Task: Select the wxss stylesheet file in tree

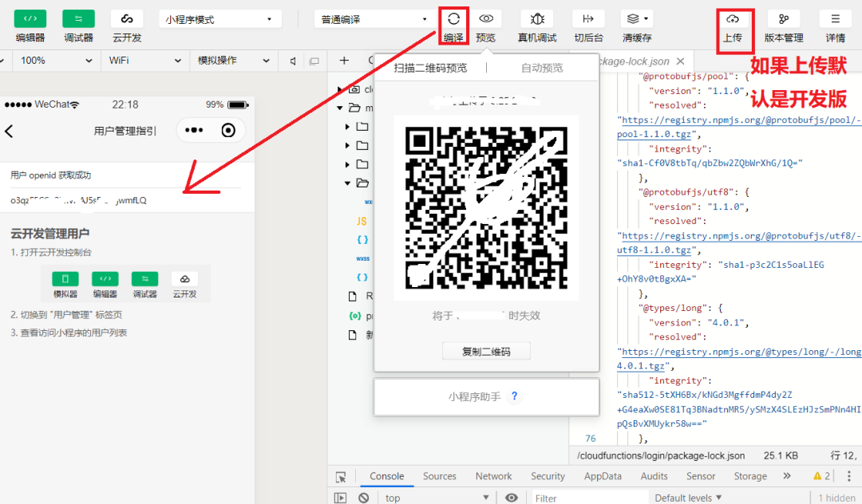Action: coord(363,258)
